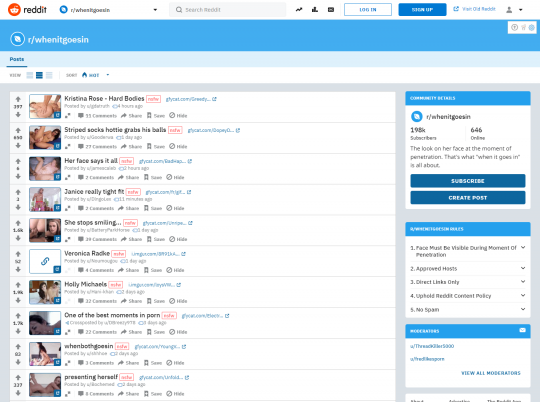Open moderator u/ThreadKiller5000 profile
This screenshot has height=402, width=540.
[x=432, y=346]
